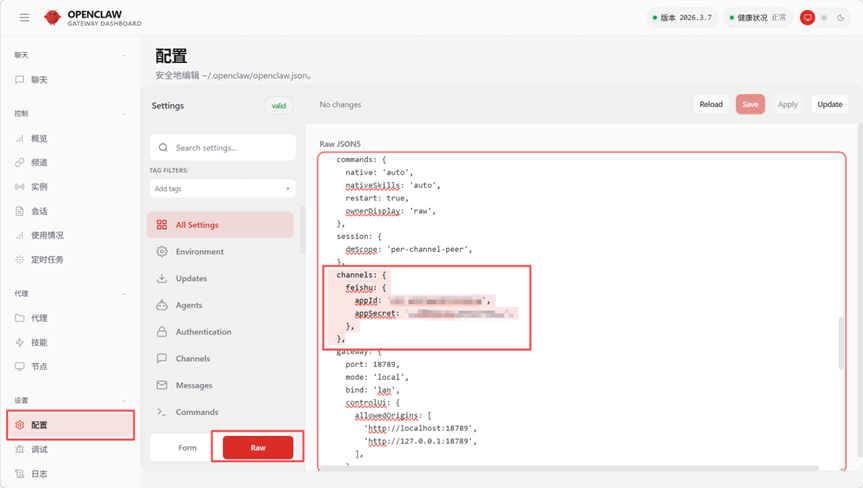Open 调试 debug in sidebar

coord(70,449)
